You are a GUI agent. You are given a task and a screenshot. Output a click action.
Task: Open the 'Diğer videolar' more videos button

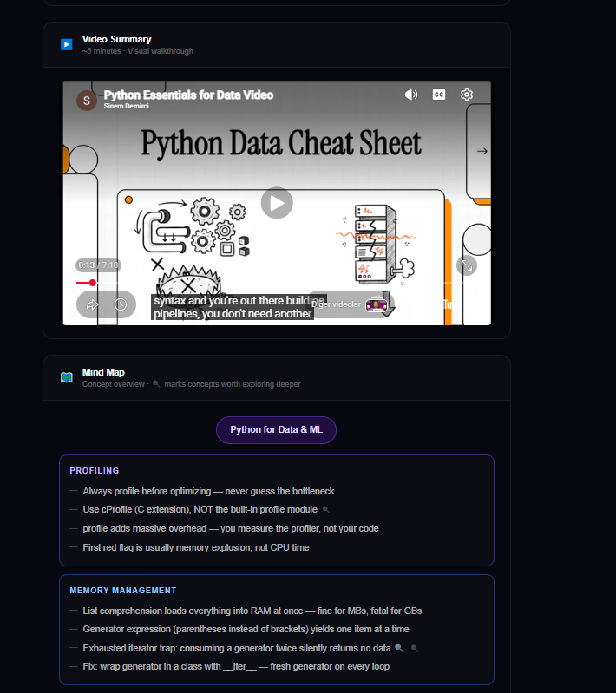click(350, 304)
